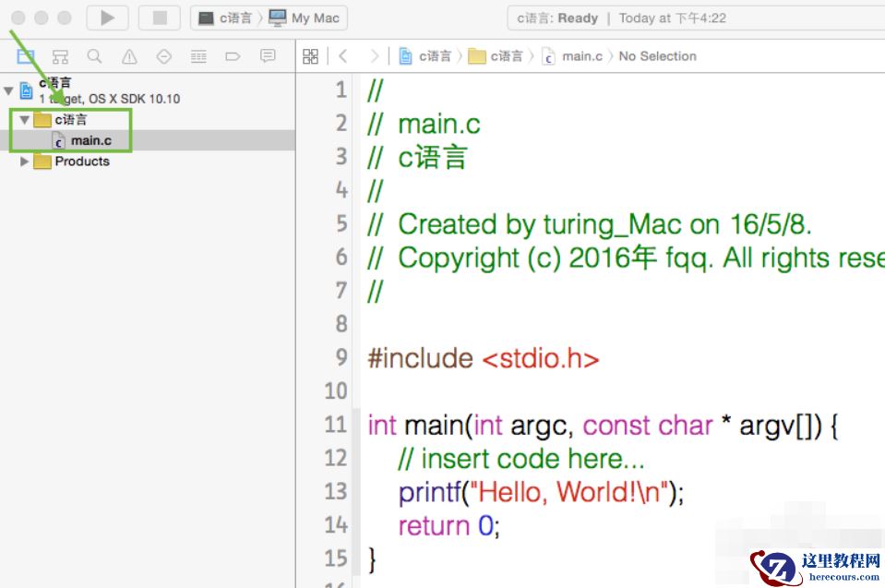Open the Test navigator diamond icon

(x=163, y=56)
